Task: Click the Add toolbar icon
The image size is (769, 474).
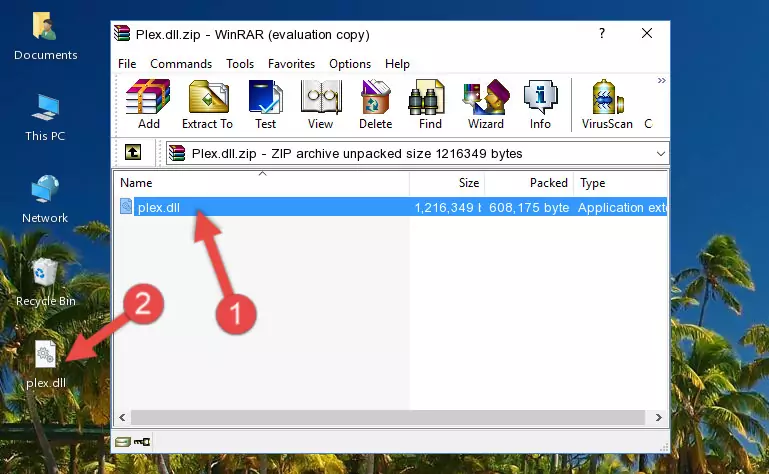Action: point(148,104)
